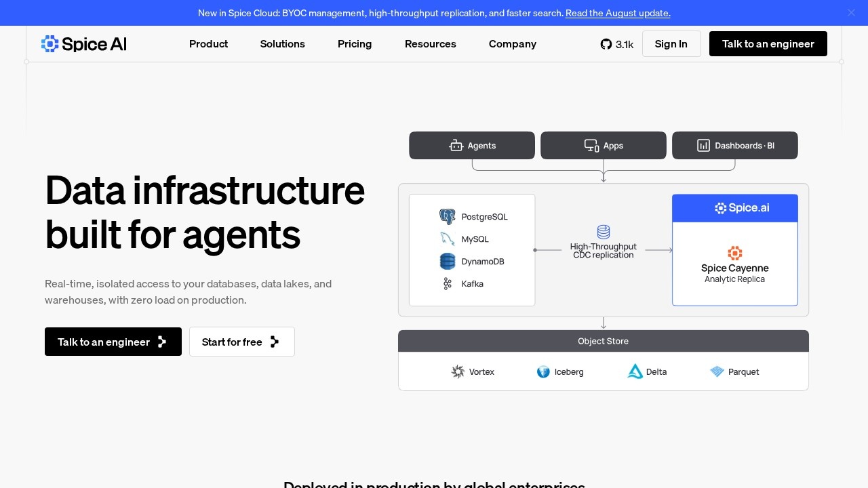Click the Start for free button

click(x=242, y=342)
